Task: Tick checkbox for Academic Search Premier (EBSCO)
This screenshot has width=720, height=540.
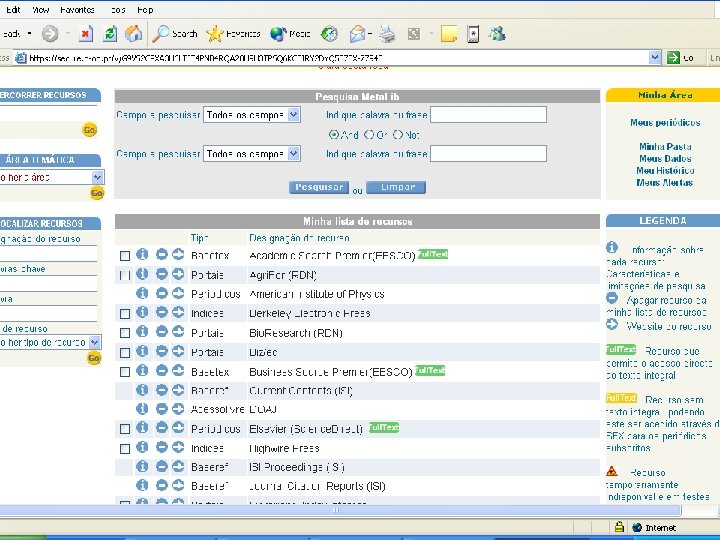Action: pyautogui.click(x=125, y=256)
